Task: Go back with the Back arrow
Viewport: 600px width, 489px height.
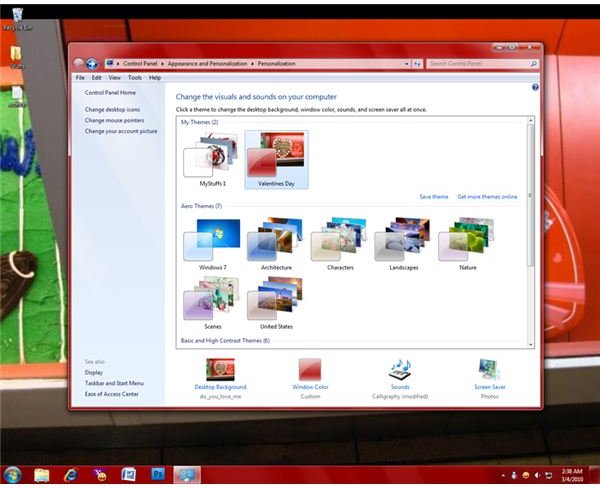Action: tap(78, 64)
